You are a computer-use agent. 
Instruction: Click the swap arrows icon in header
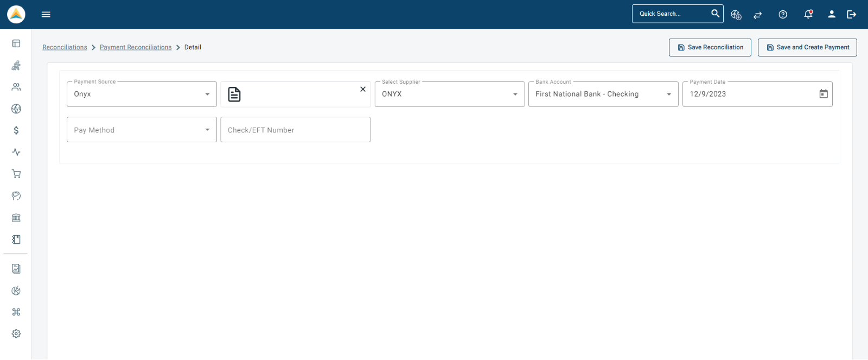pyautogui.click(x=758, y=15)
